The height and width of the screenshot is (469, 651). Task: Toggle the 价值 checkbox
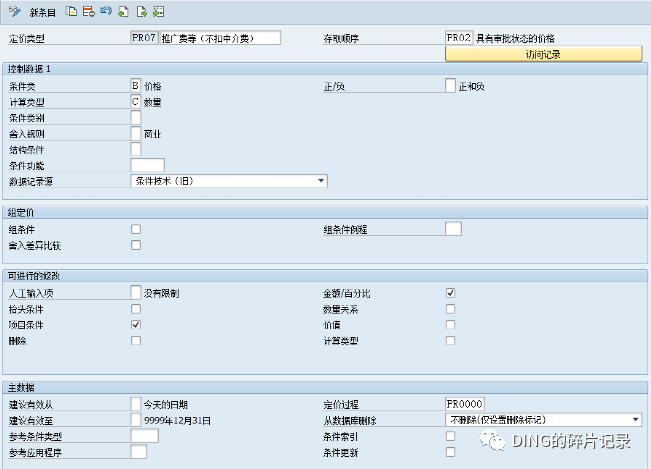click(450, 325)
